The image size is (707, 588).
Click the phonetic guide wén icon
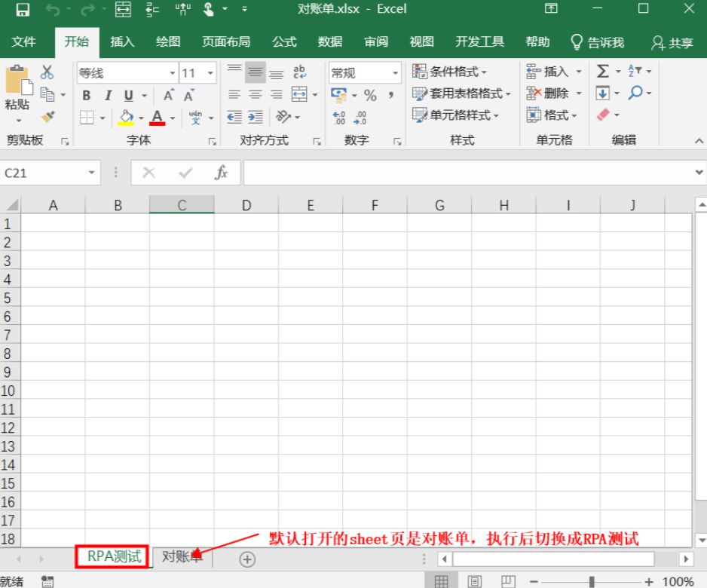[196, 118]
